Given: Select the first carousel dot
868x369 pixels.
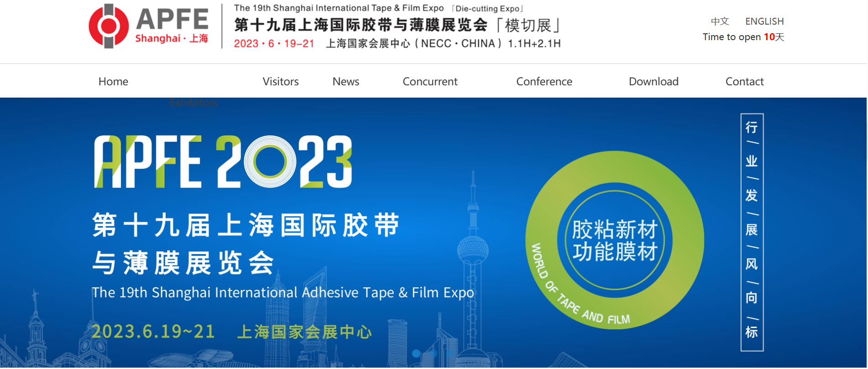Looking at the screenshot, I should (x=416, y=353).
